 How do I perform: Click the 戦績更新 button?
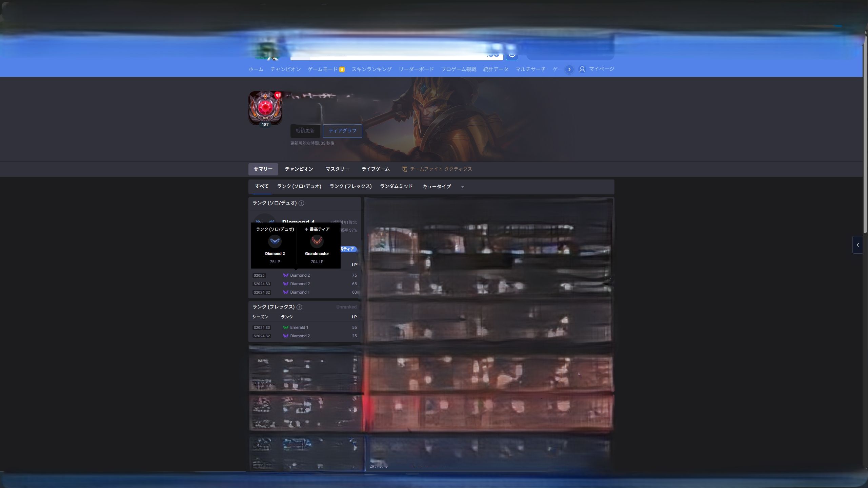click(305, 131)
